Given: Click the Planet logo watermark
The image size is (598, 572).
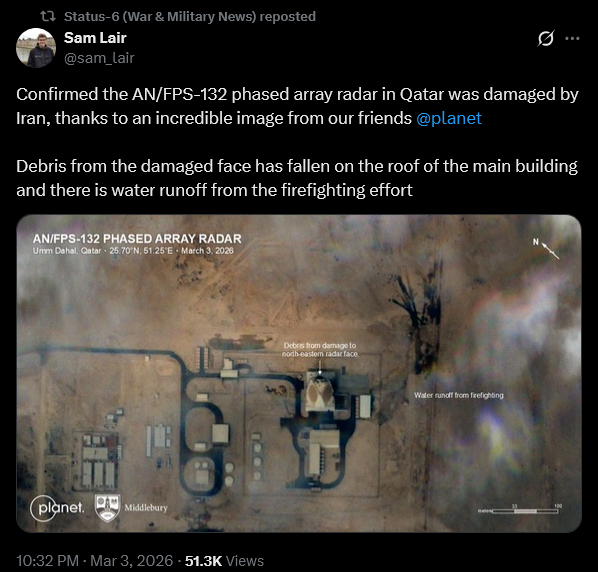Looking at the screenshot, I should click(x=57, y=508).
